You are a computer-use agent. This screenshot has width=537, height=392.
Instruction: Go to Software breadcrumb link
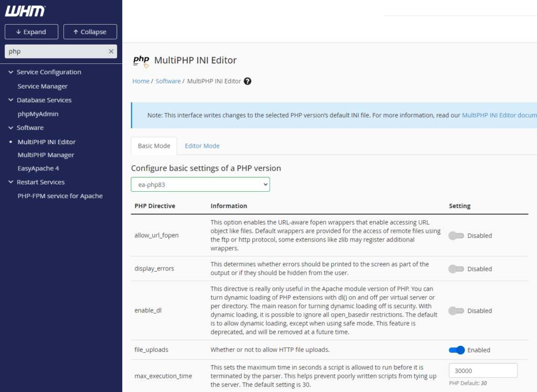pyautogui.click(x=168, y=81)
